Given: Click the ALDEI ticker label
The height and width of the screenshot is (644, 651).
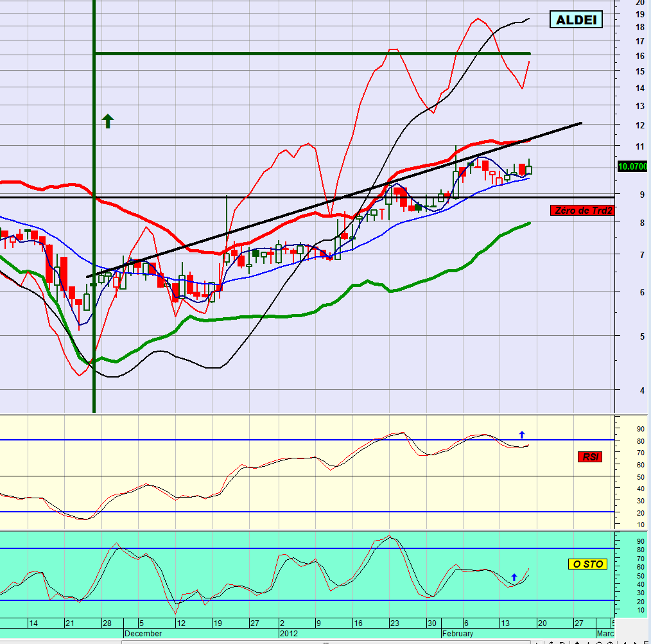Looking at the screenshot, I should [x=576, y=19].
